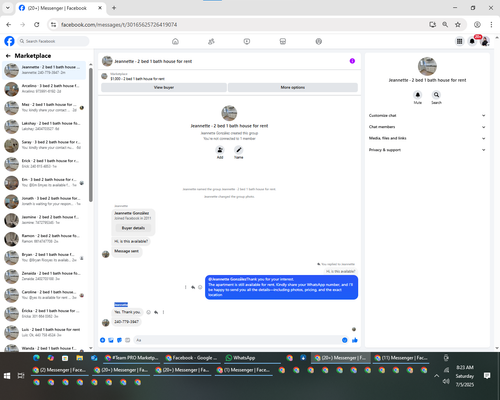Viewport: 500px width, 400px height.
Task: Open Task View on the taskbar
Action: [x=21, y=376]
